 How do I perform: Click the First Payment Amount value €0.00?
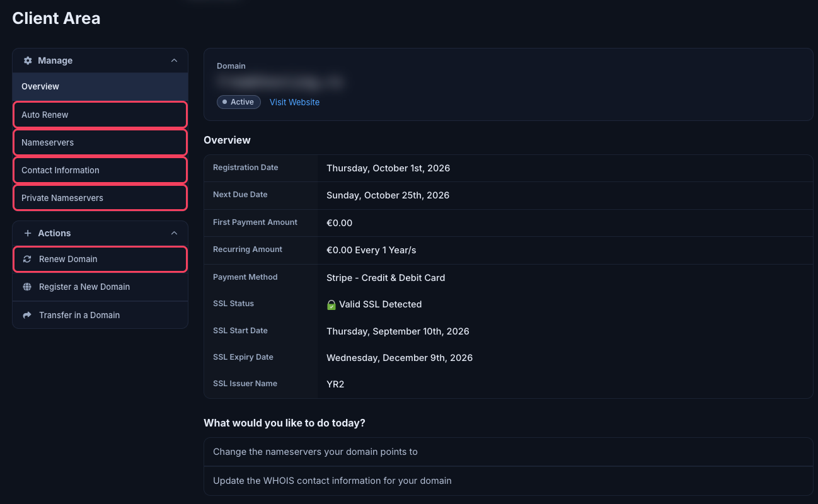click(x=339, y=223)
